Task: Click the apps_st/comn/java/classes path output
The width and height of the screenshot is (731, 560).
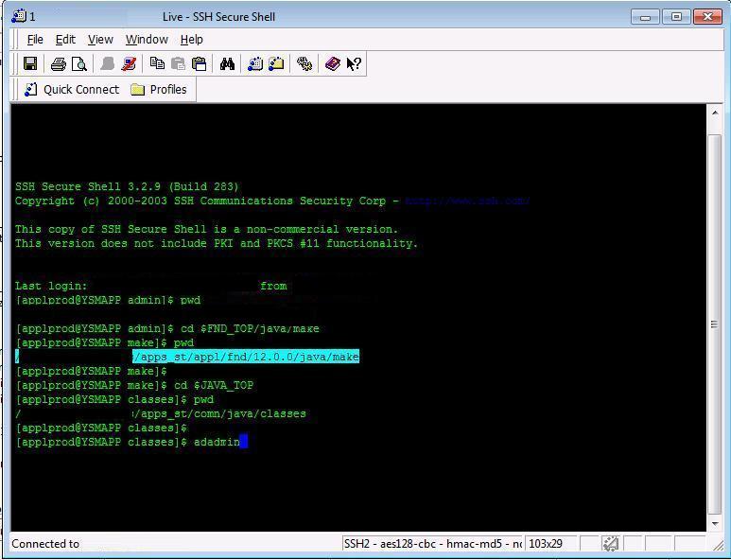Action: tap(219, 414)
